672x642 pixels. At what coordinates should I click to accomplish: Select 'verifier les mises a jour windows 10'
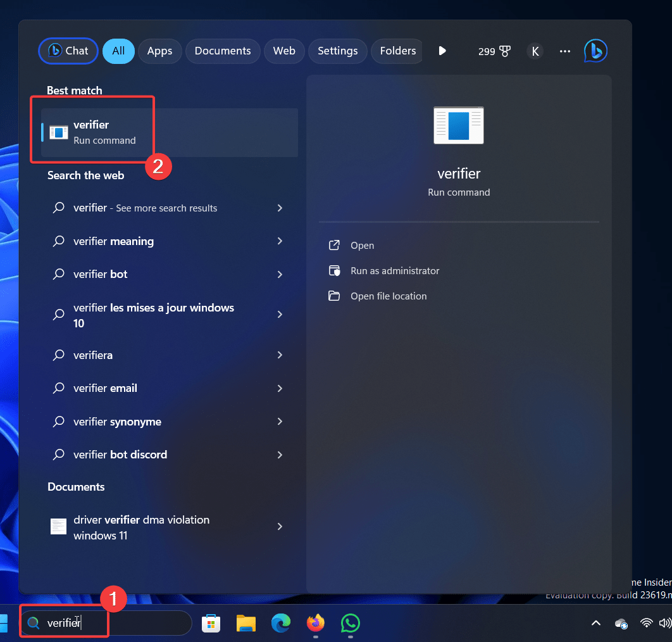(170, 315)
